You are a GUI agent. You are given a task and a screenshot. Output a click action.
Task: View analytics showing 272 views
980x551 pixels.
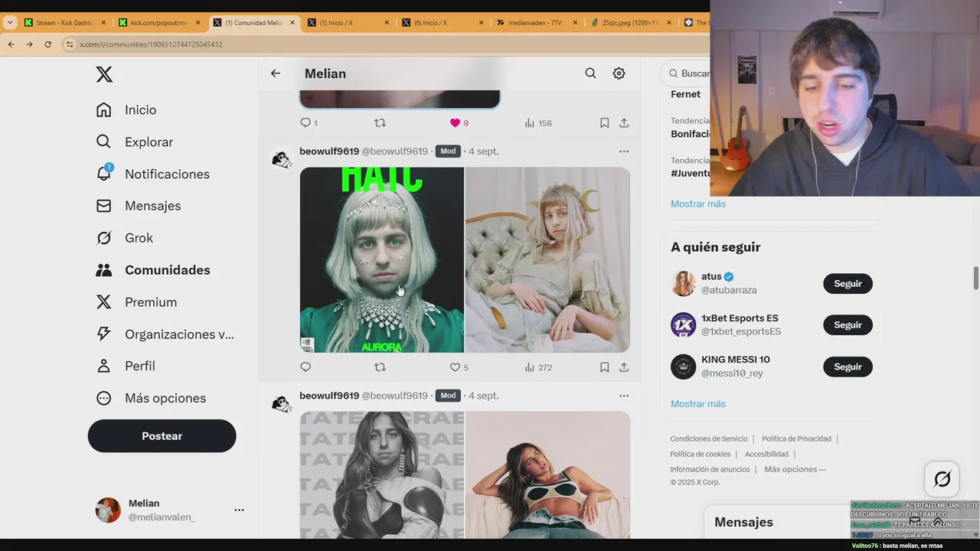(x=538, y=367)
